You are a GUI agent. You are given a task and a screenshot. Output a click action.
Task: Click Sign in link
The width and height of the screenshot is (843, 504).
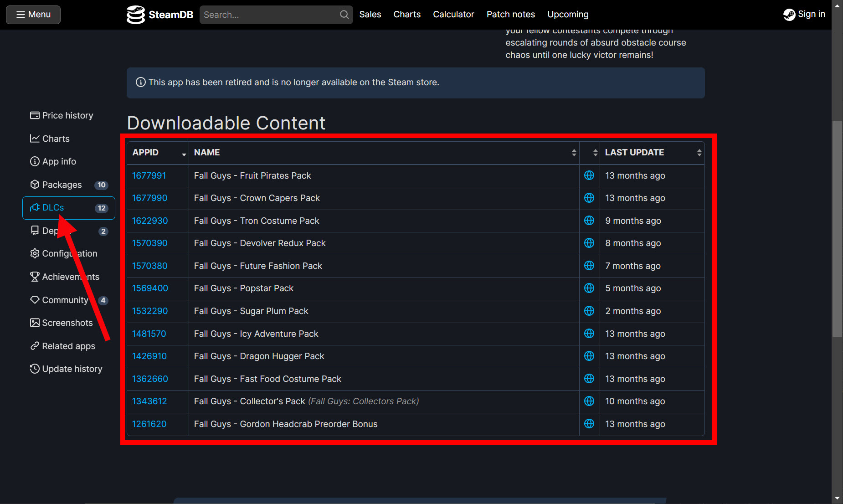[804, 14]
